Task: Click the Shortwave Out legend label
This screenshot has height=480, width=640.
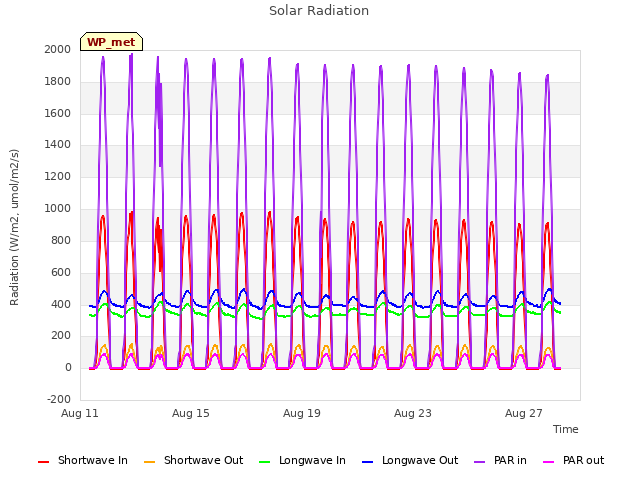Action: point(203,460)
